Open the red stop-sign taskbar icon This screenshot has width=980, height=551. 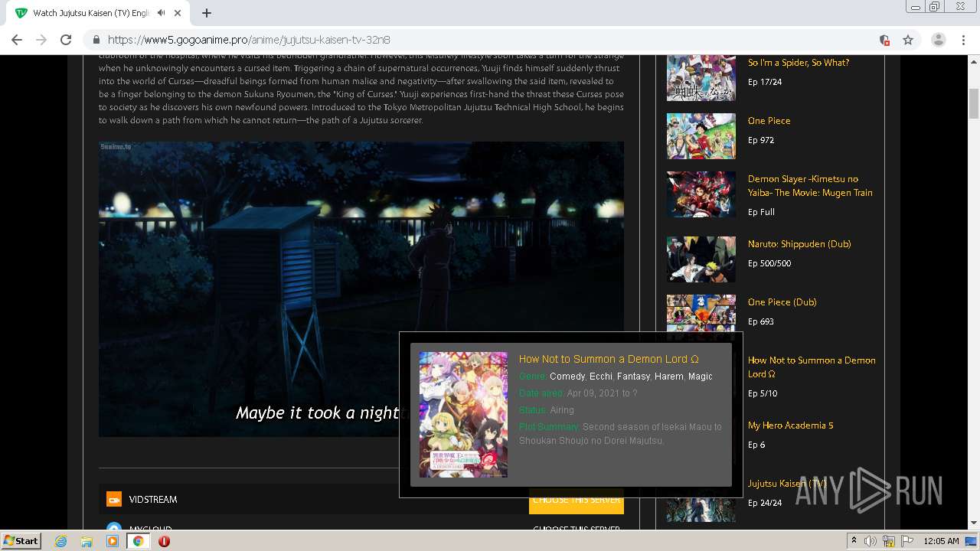[164, 541]
